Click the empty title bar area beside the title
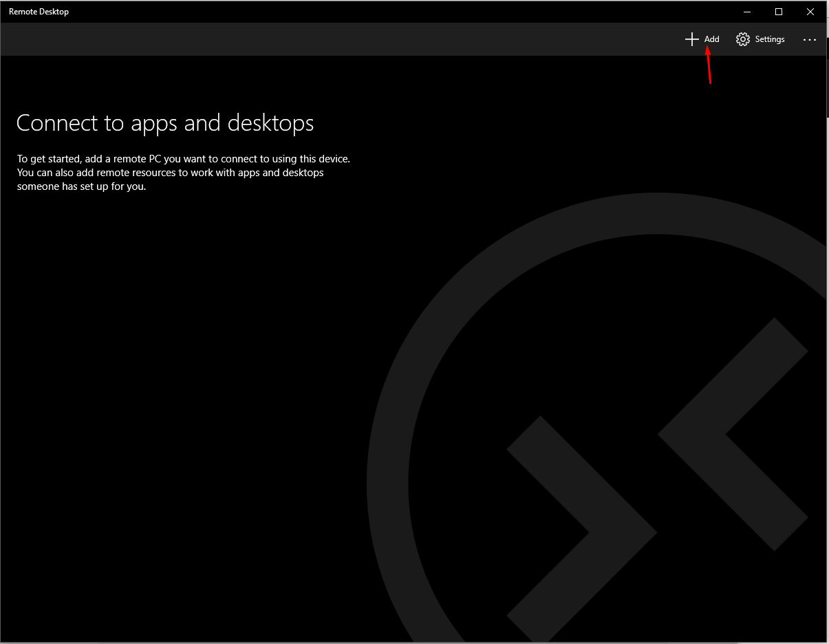 tap(344, 12)
